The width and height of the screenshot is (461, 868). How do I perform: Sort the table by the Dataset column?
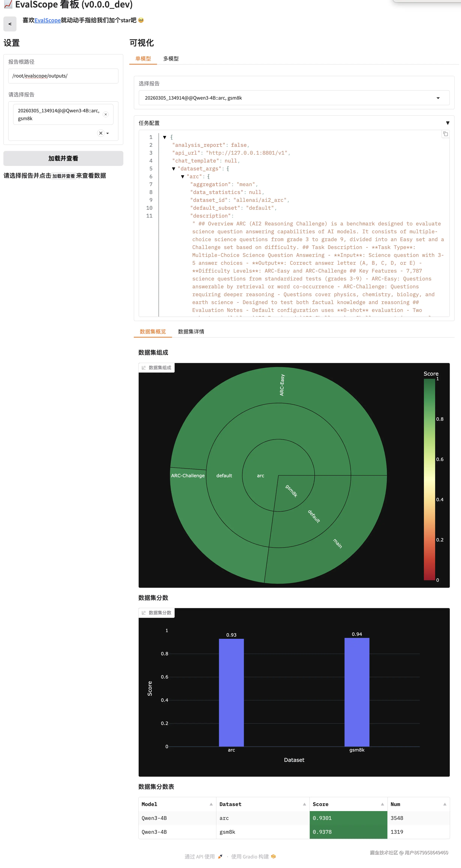[x=304, y=804]
